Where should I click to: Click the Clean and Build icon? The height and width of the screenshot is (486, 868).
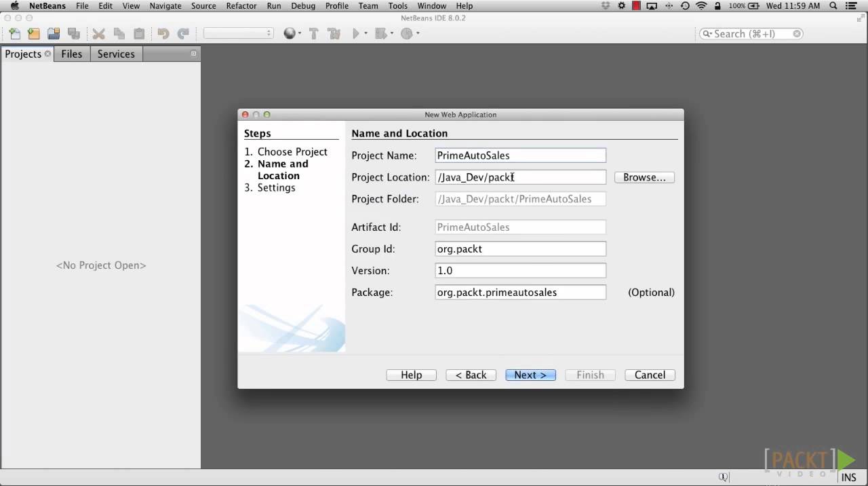tap(334, 33)
